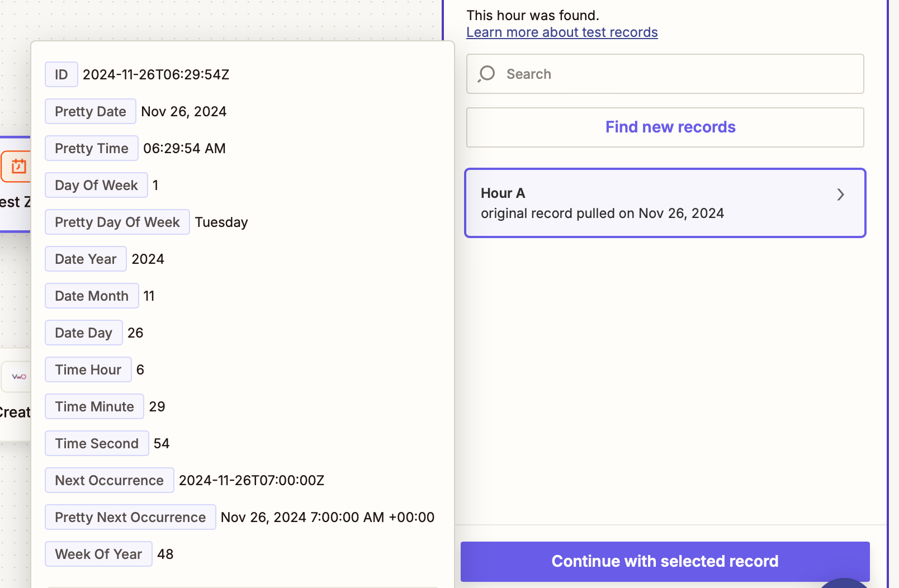Select the Day Of Week tag
The height and width of the screenshot is (588, 899).
point(96,185)
